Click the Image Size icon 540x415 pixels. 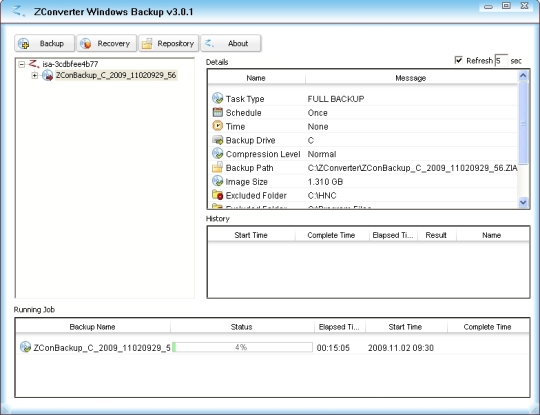coord(217,181)
